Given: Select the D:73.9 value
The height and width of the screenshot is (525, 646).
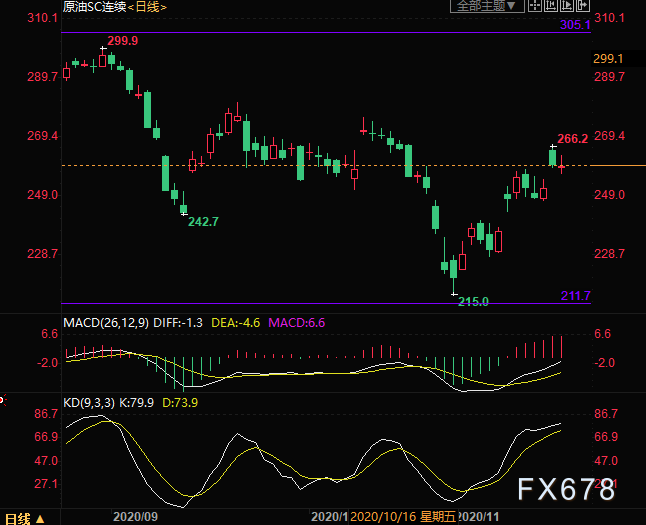Looking at the screenshot, I should tap(180, 403).
